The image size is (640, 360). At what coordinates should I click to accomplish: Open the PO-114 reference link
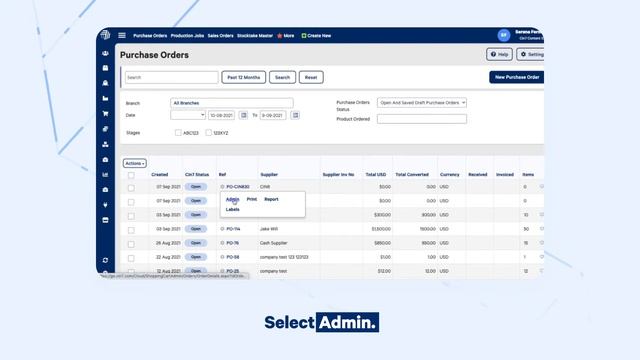pos(233,229)
